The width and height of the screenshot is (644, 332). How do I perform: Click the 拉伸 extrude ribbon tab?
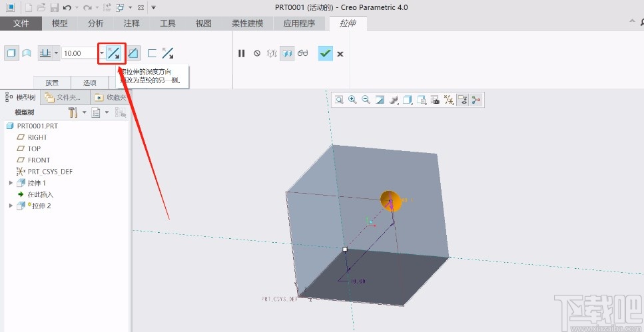pos(348,23)
